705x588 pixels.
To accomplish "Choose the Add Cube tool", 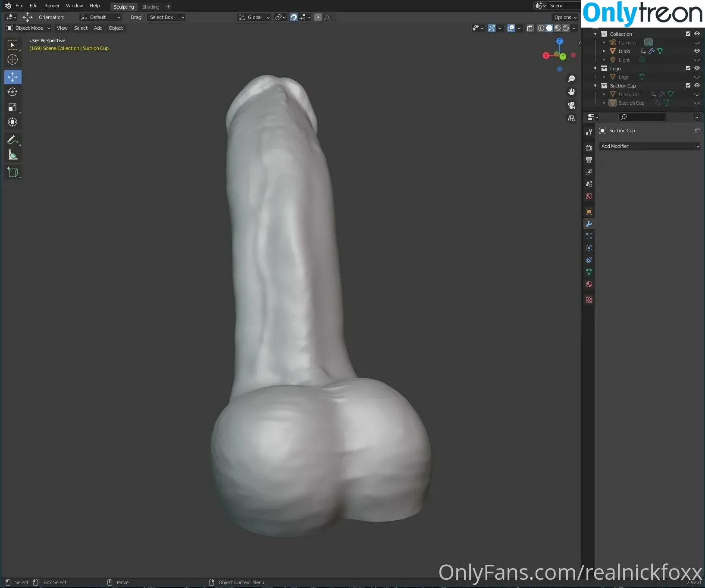I will [13, 172].
